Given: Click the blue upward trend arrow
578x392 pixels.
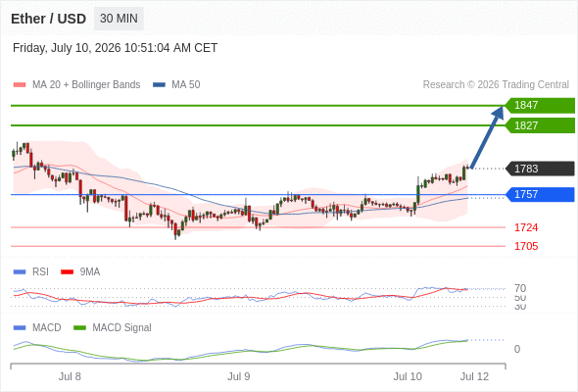Looking at the screenshot, I should (487, 137).
